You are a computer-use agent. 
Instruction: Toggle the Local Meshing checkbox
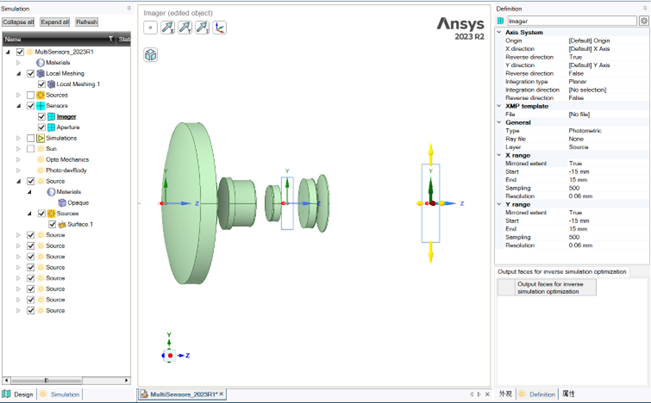31,73
